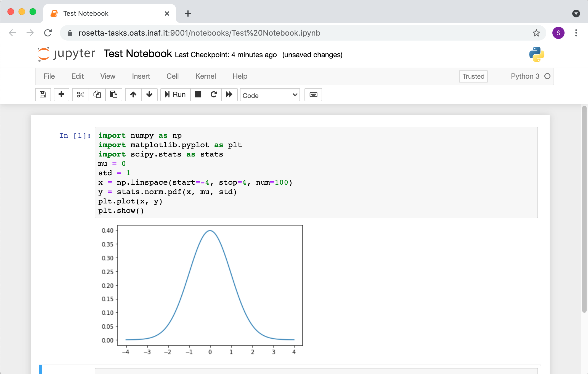View site security lock icon
Viewport: 588px width, 374px height.
[70, 33]
